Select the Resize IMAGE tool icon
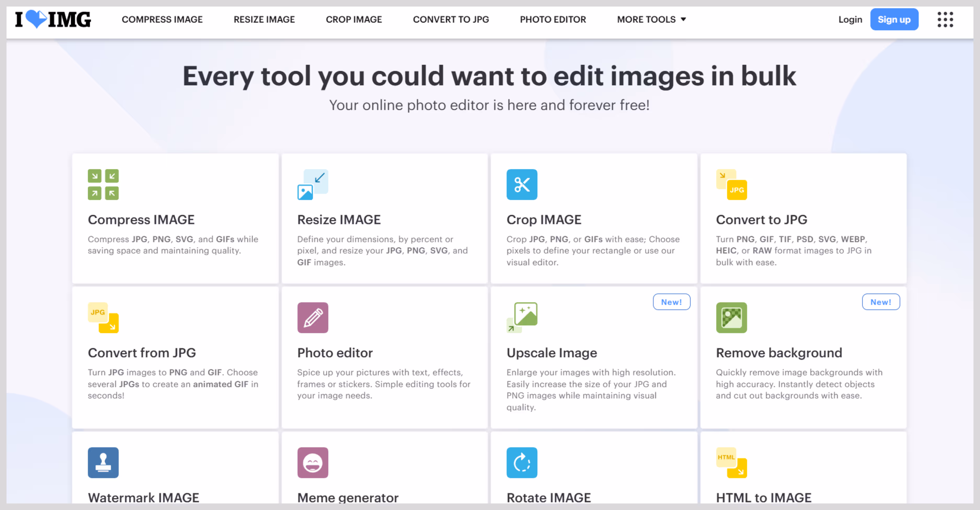The width and height of the screenshot is (980, 510). [313, 185]
